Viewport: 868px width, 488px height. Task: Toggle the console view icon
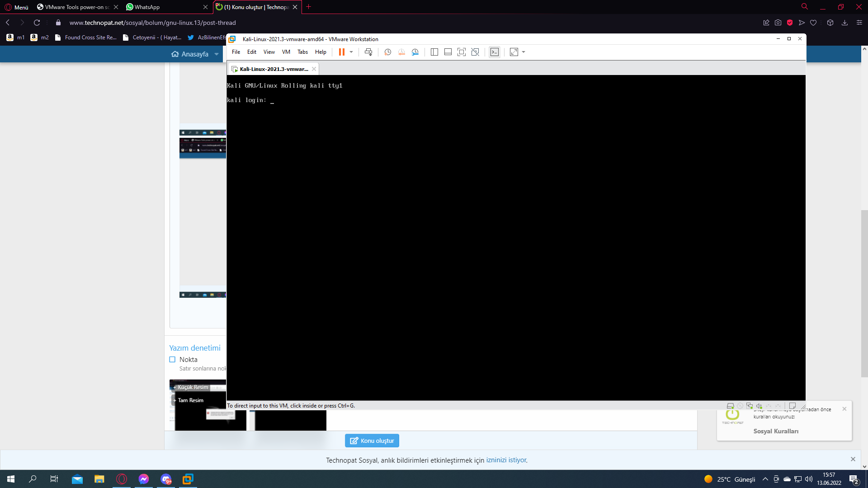[495, 52]
